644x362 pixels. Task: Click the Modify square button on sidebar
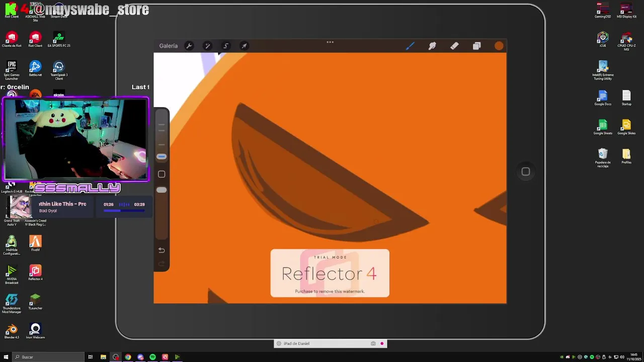(162, 174)
